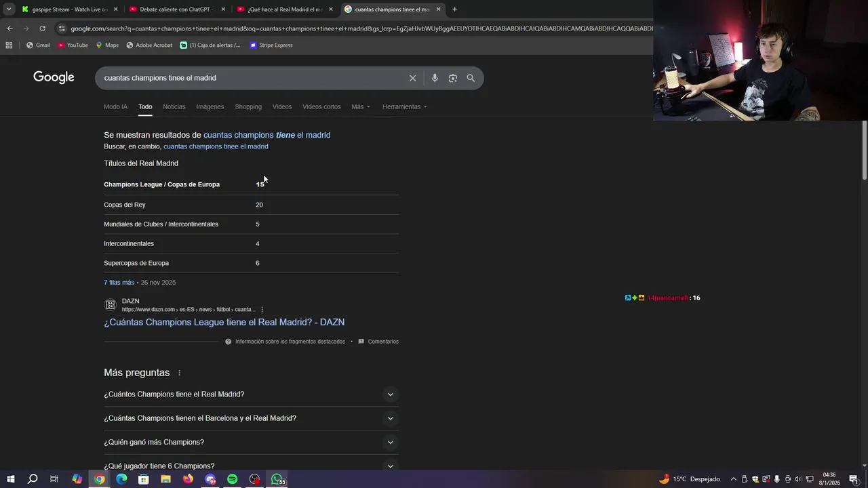Switch to Debate caliente con ChatGPT tab
Image resolution: width=868 pixels, height=488 pixels.
(175, 9)
